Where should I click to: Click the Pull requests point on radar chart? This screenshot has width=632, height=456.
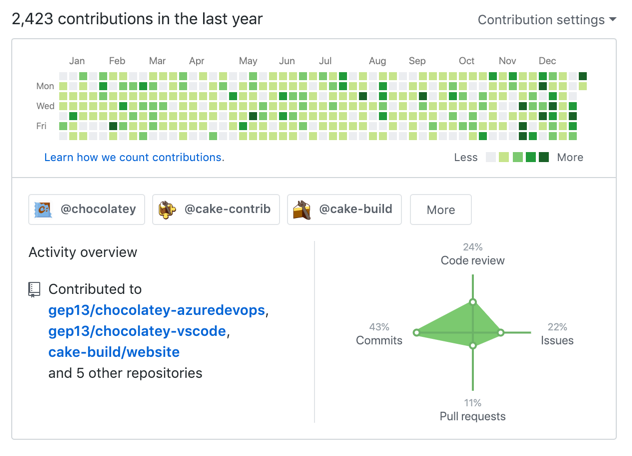click(x=473, y=346)
